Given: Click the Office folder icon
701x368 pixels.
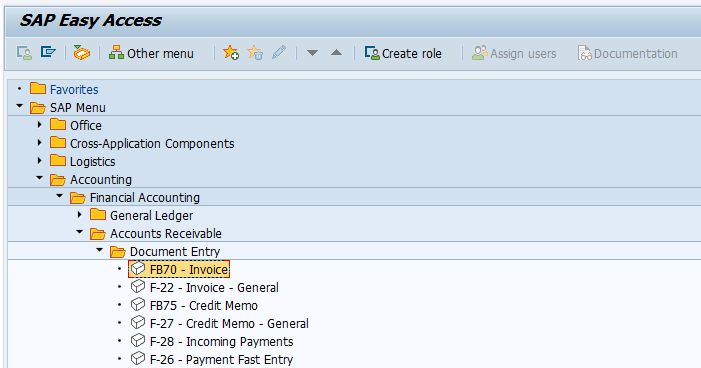Looking at the screenshot, I should [58, 124].
